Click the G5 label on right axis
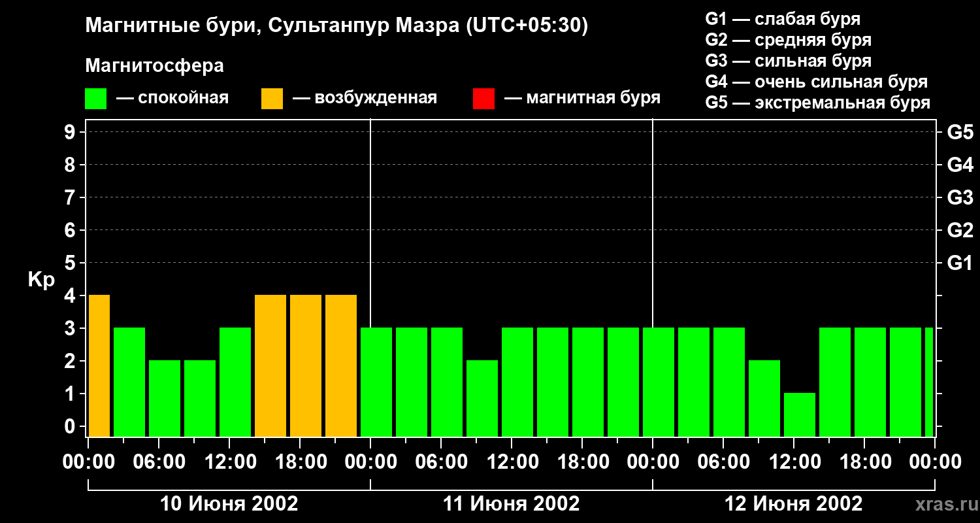 click(x=960, y=133)
